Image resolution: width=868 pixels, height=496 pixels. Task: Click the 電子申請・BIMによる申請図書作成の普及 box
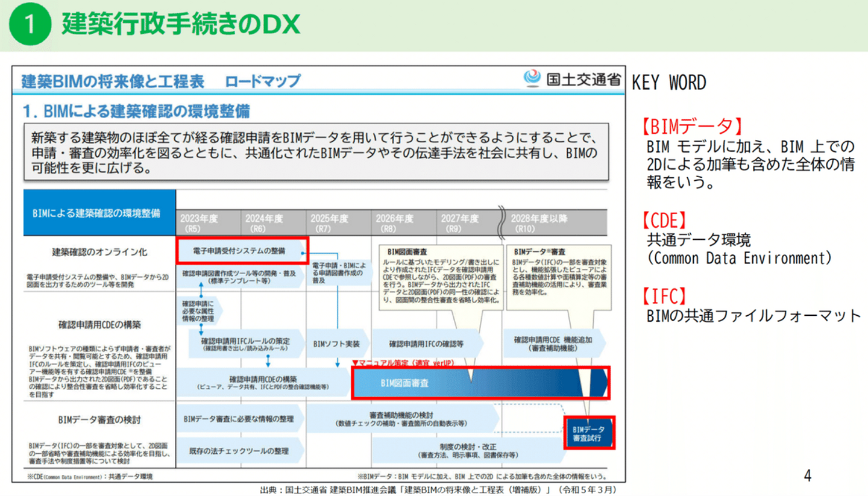click(x=339, y=272)
